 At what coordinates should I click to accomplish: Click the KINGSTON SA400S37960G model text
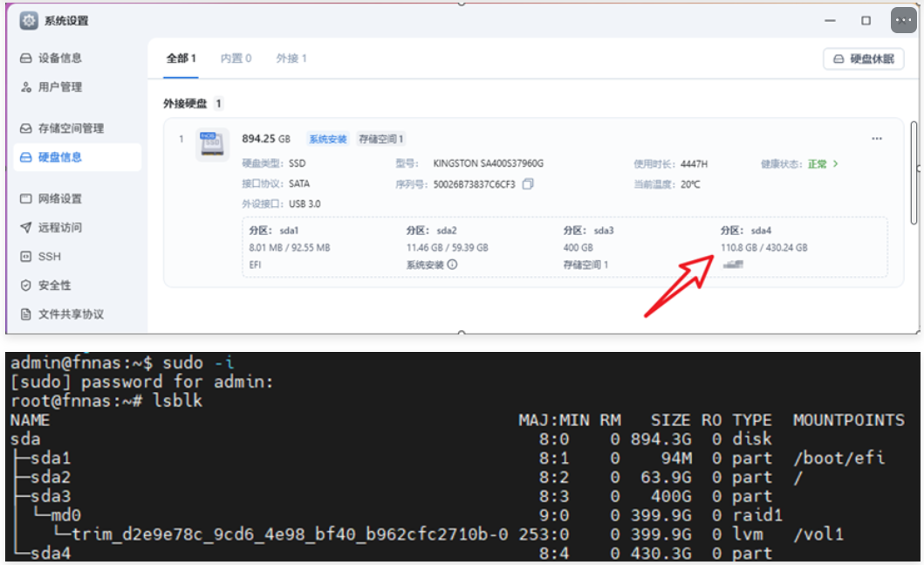click(488, 163)
